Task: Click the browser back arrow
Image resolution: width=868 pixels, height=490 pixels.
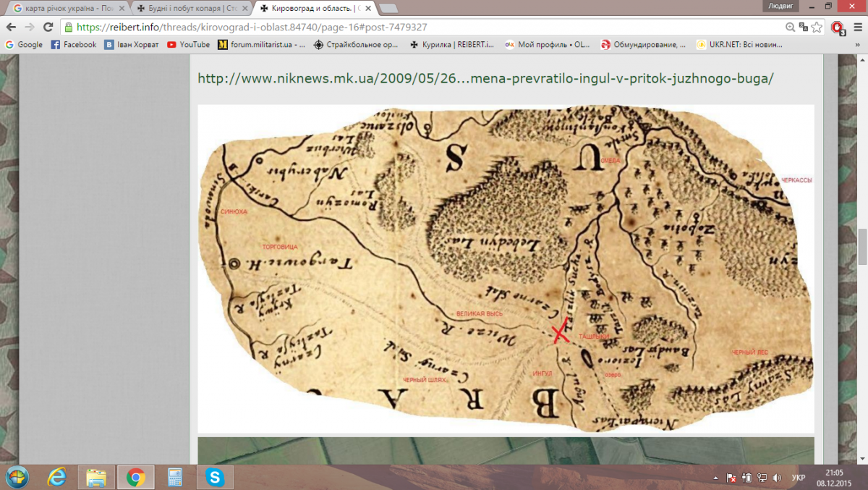Action: point(11,27)
